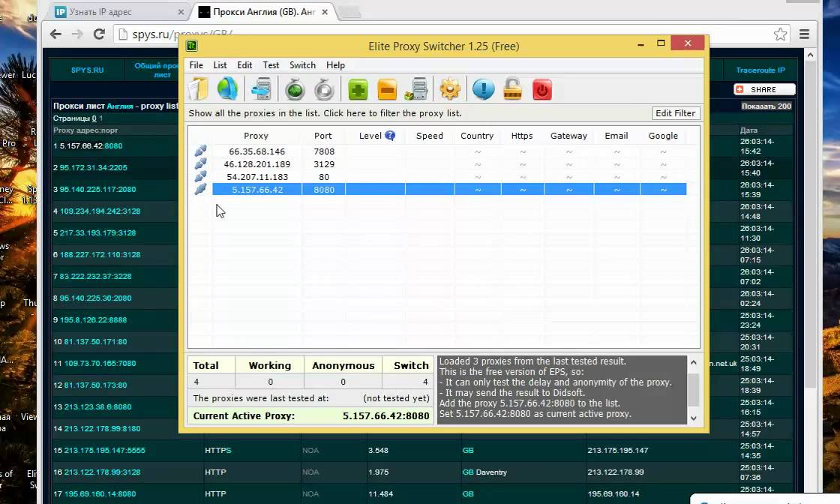
Task: Click plug icon beside proxy 66.35.68.146
Action: point(200,151)
